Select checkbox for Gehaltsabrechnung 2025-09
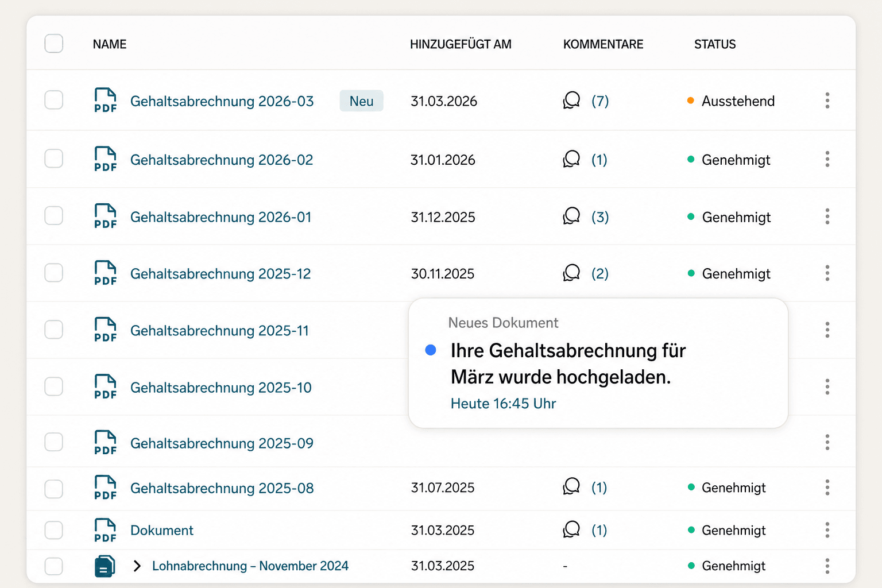The width and height of the screenshot is (882, 588). click(x=54, y=442)
